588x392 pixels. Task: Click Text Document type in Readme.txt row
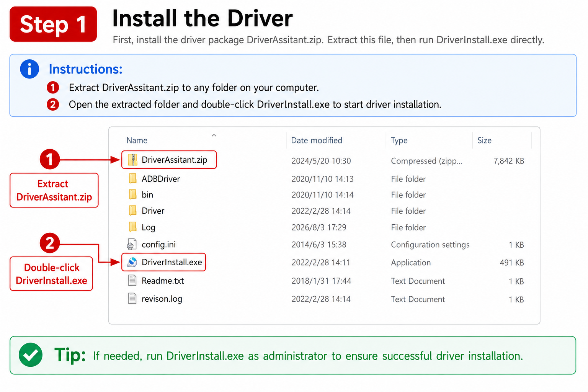[418, 281]
